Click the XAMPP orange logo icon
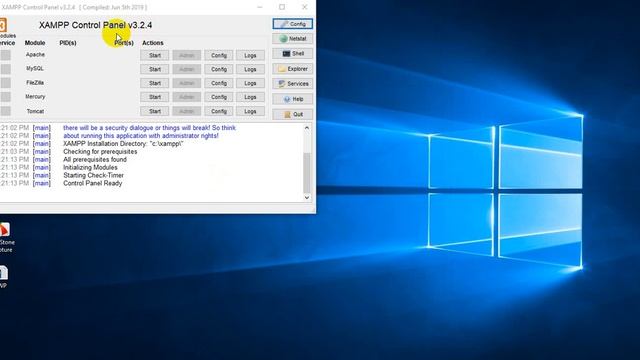This screenshot has height=360, width=640. (3, 25)
